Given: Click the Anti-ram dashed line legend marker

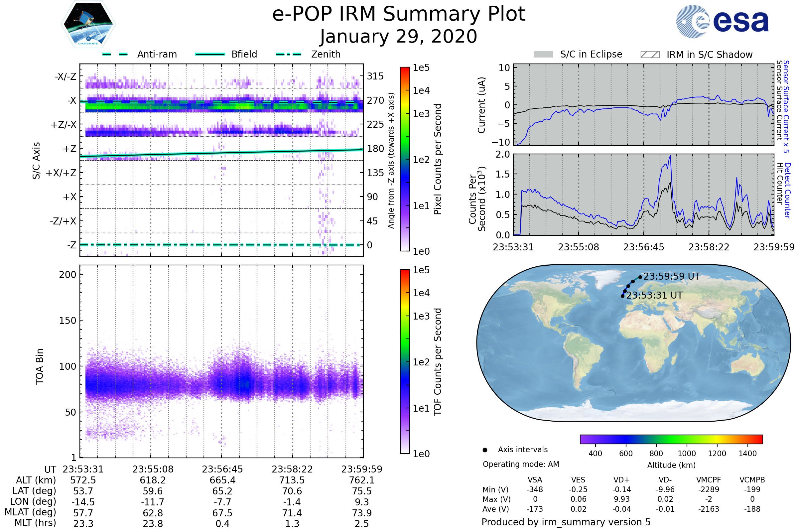Looking at the screenshot, I should coord(115,54).
